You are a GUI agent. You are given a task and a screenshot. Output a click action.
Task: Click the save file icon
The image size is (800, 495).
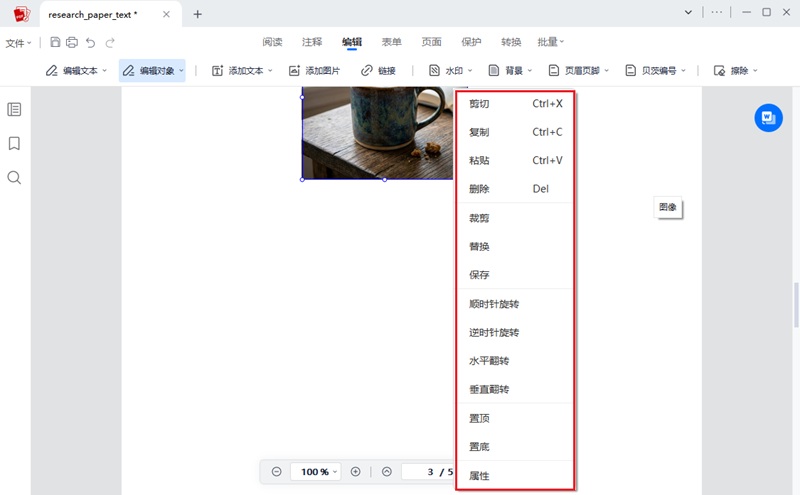point(55,42)
